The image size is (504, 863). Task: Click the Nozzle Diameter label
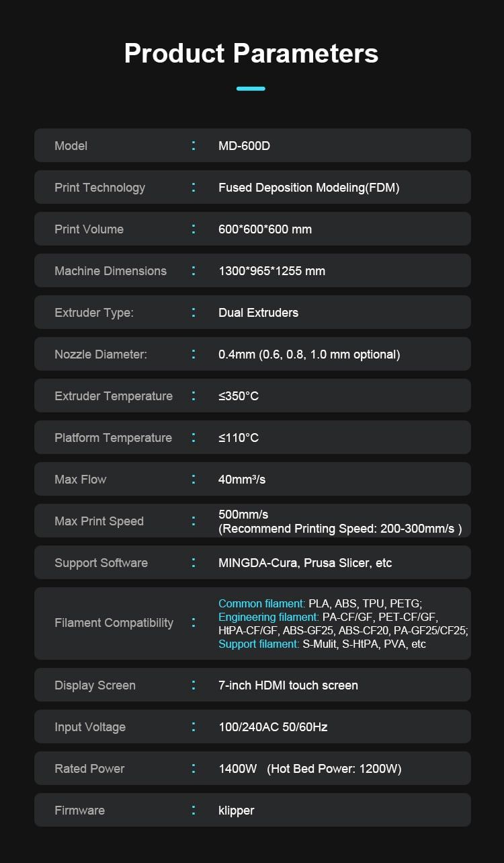[x=100, y=354]
